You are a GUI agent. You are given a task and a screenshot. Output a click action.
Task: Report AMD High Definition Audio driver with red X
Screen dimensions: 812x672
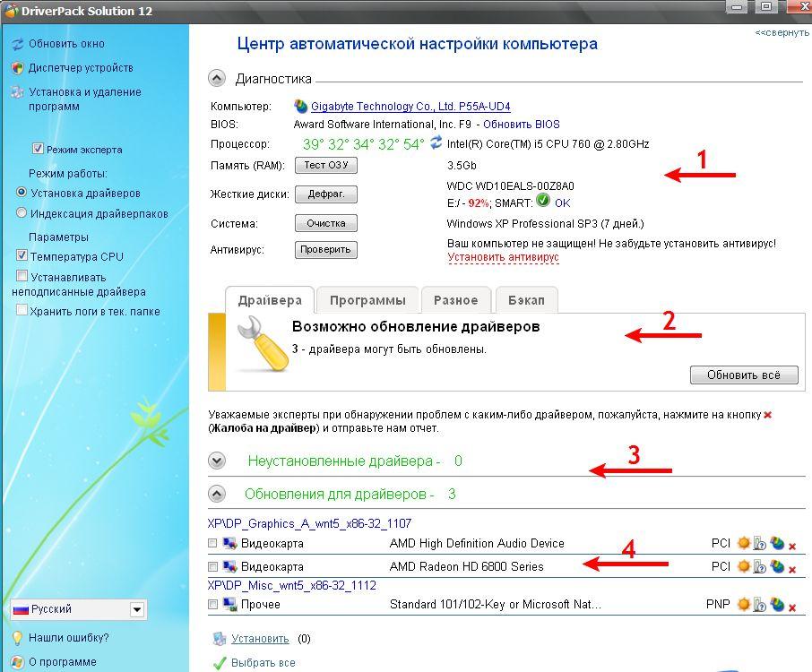(x=791, y=546)
